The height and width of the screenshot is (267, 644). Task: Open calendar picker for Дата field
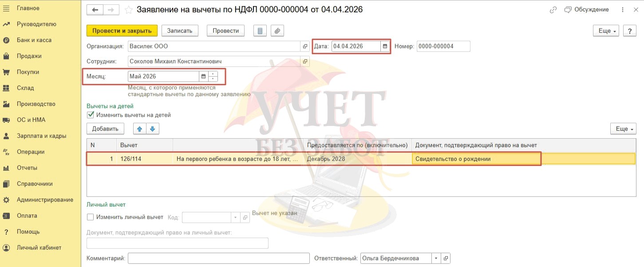click(x=385, y=46)
